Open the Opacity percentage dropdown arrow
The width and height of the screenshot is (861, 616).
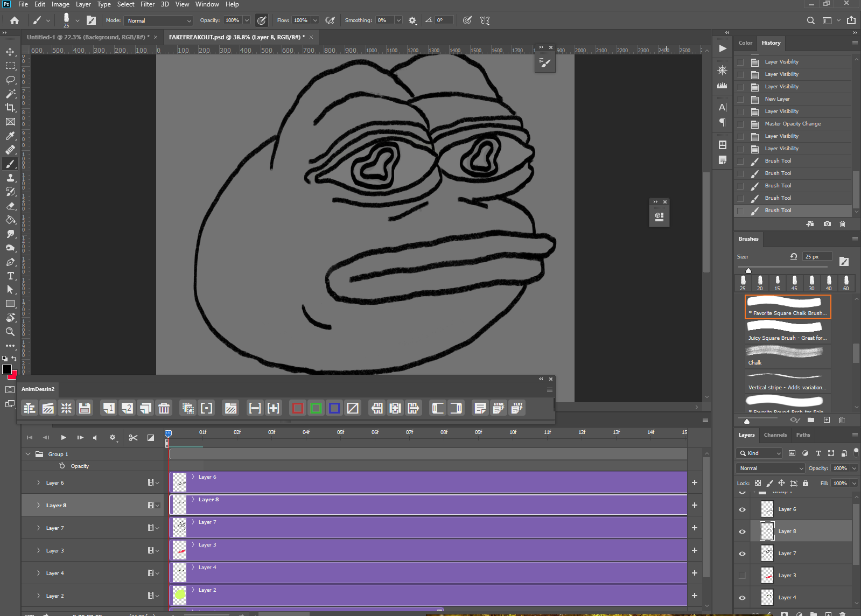(x=247, y=20)
